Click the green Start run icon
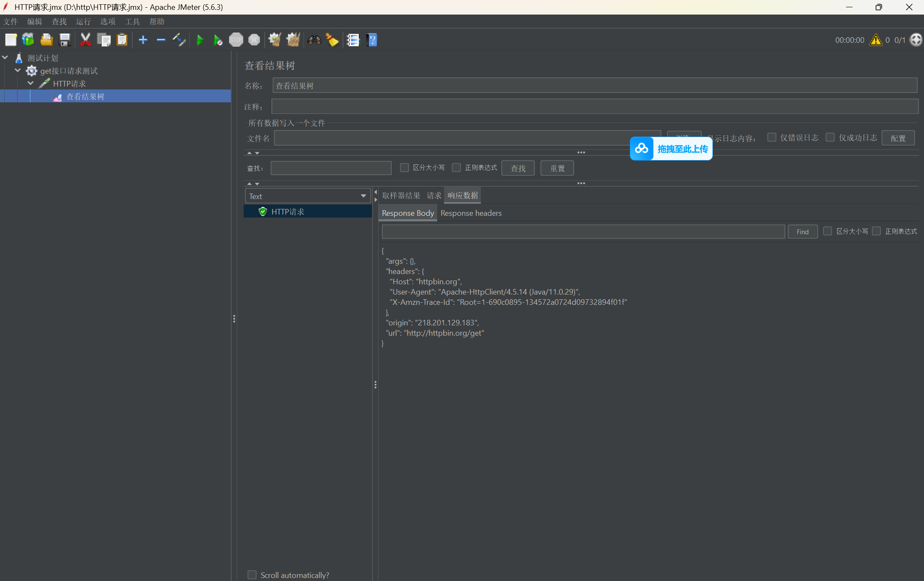Image resolution: width=924 pixels, height=581 pixels. [x=200, y=40]
